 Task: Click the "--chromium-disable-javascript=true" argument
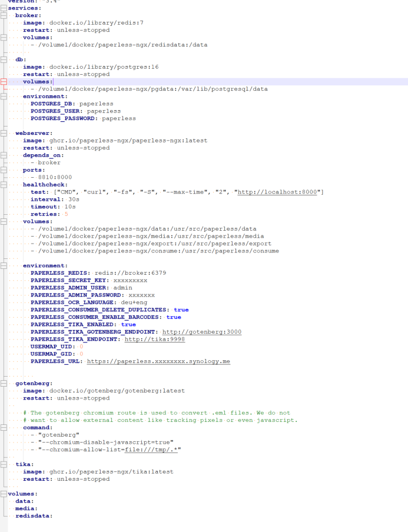pos(106,443)
